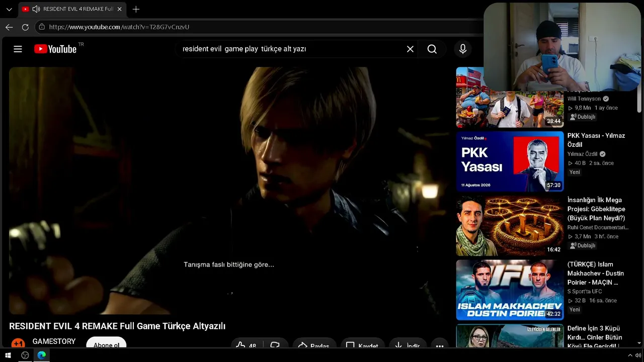Share the video via Paylaş
The height and width of the screenshot is (362, 644).
(314, 345)
